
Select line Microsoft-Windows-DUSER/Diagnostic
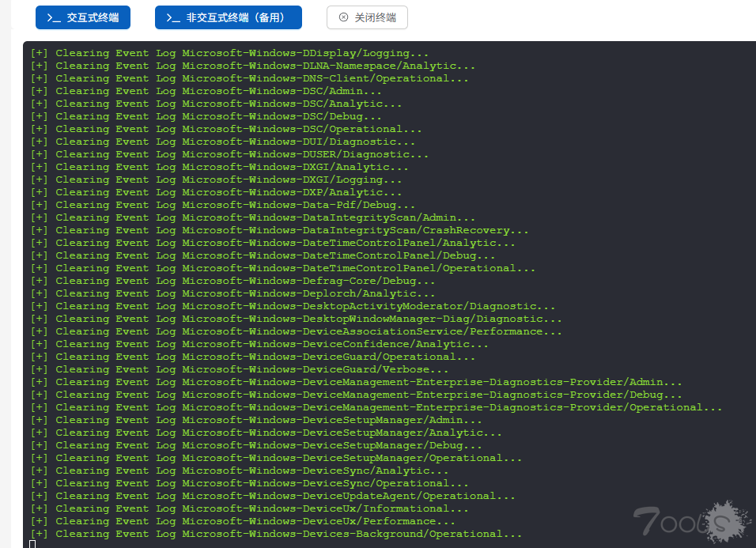click(229, 154)
